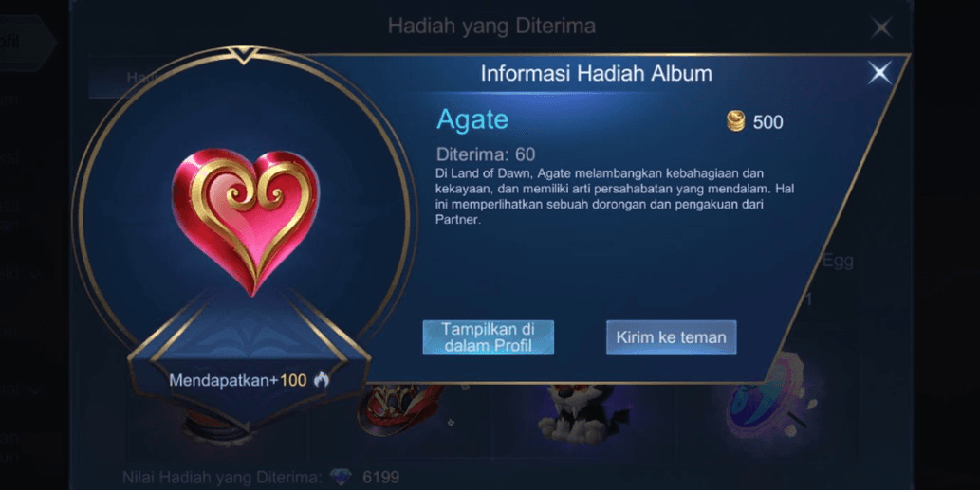
Task: Click the Agate gift title
Action: point(472,119)
